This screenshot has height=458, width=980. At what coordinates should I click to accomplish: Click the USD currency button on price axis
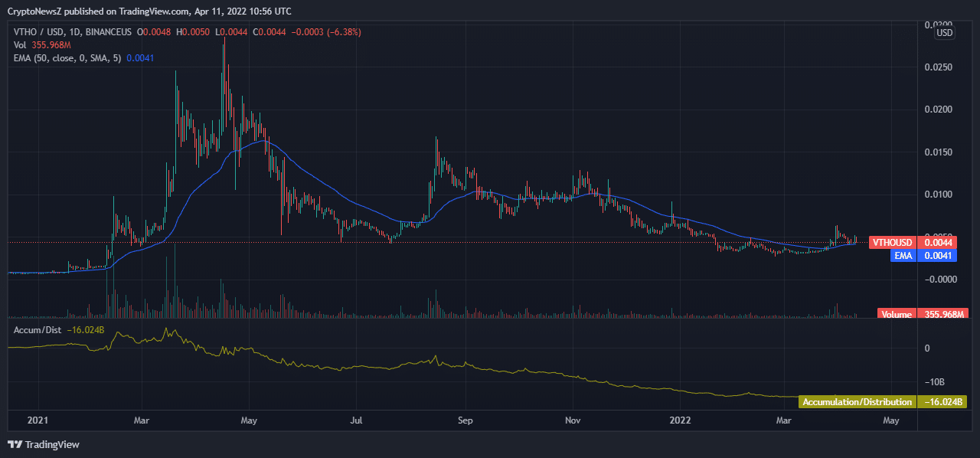click(945, 33)
